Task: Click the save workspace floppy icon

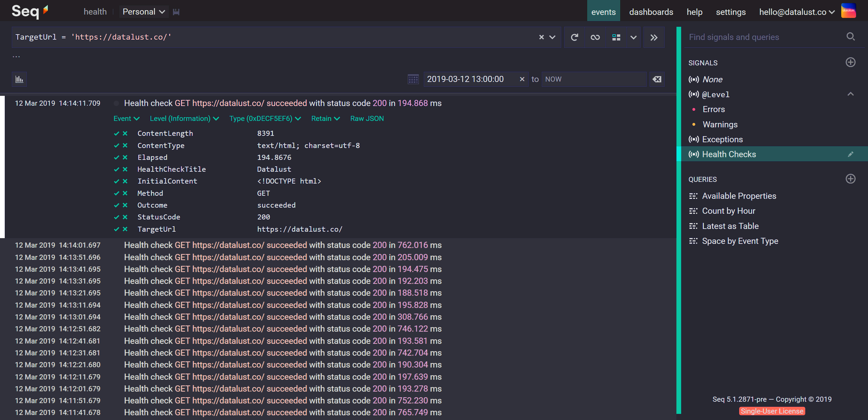Action: point(176,12)
